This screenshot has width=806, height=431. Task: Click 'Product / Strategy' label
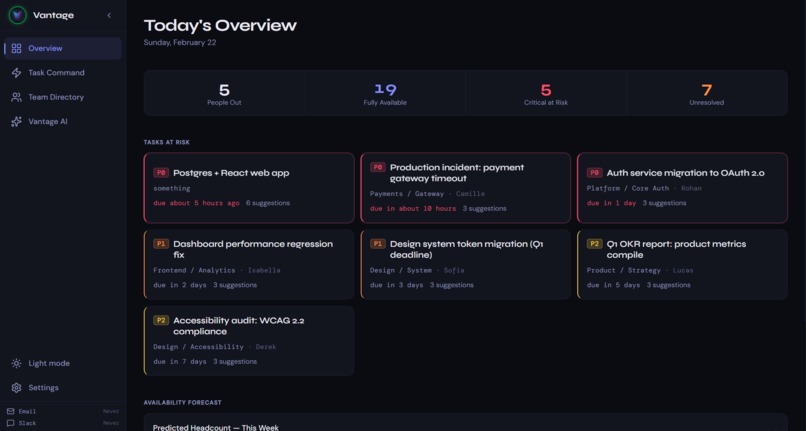[624, 271]
